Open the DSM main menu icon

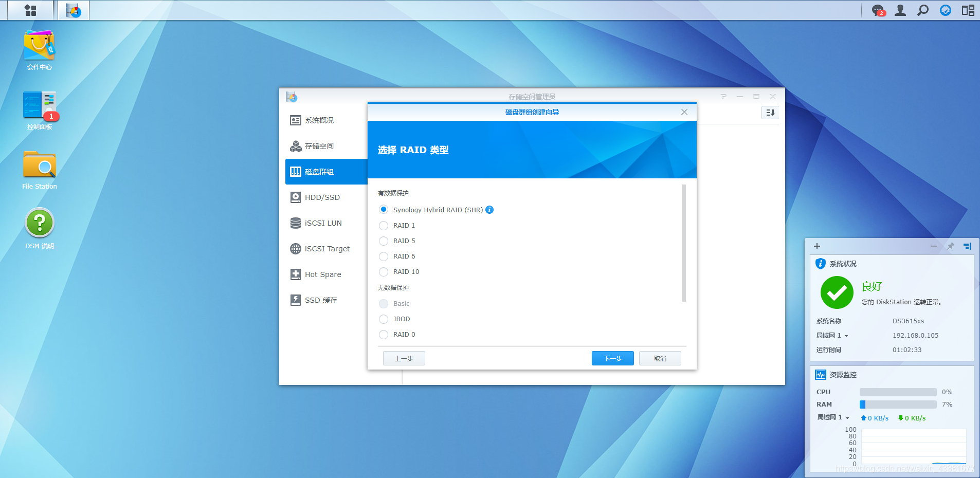click(30, 10)
